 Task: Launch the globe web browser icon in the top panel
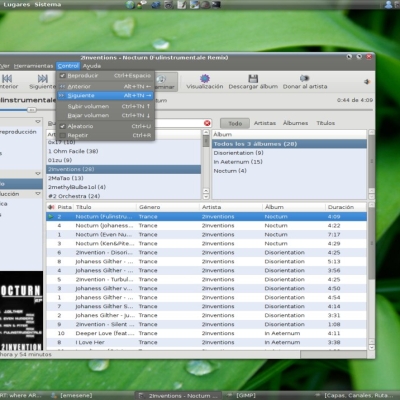point(130,5)
